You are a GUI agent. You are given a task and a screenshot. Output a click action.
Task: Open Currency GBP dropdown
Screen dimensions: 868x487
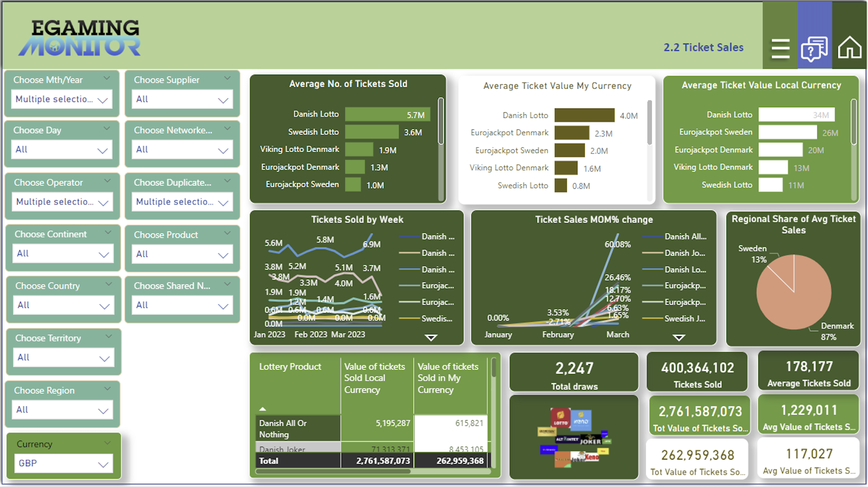(64, 463)
